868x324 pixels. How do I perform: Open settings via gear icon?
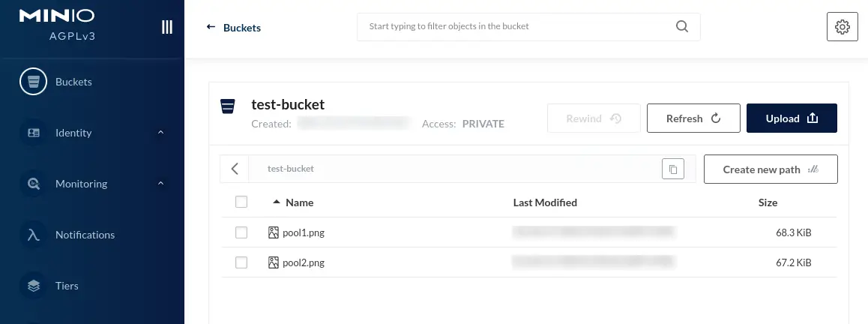[x=842, y=26]
